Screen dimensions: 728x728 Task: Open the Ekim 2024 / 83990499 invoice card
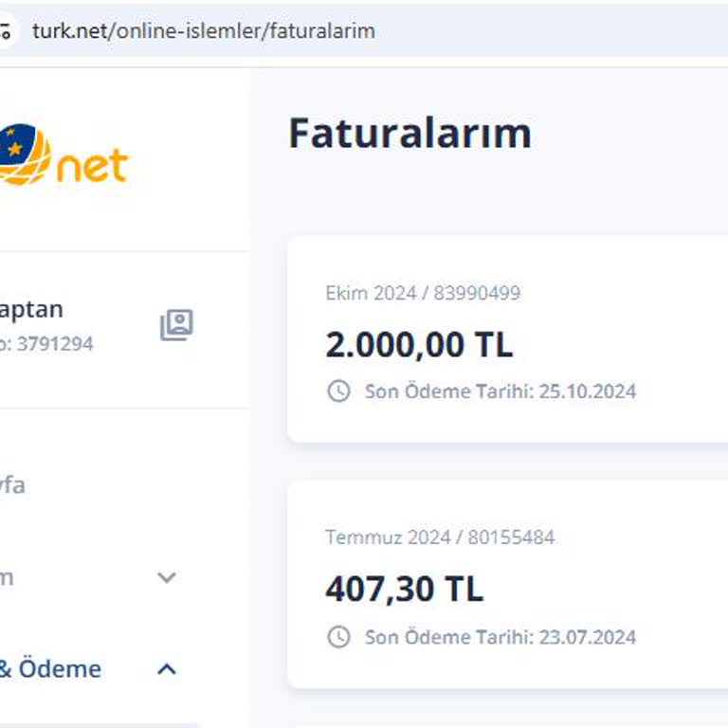(x=507, y=339)
